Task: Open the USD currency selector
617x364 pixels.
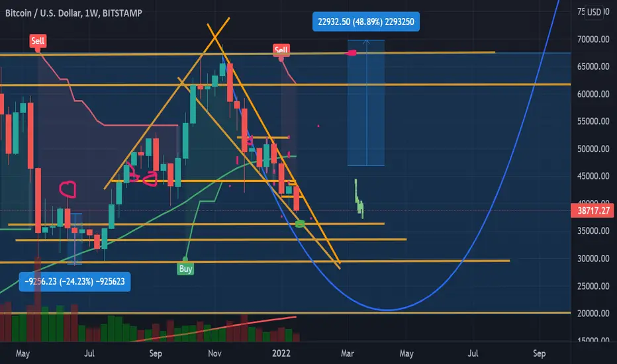Action: (x=594, y=12)
